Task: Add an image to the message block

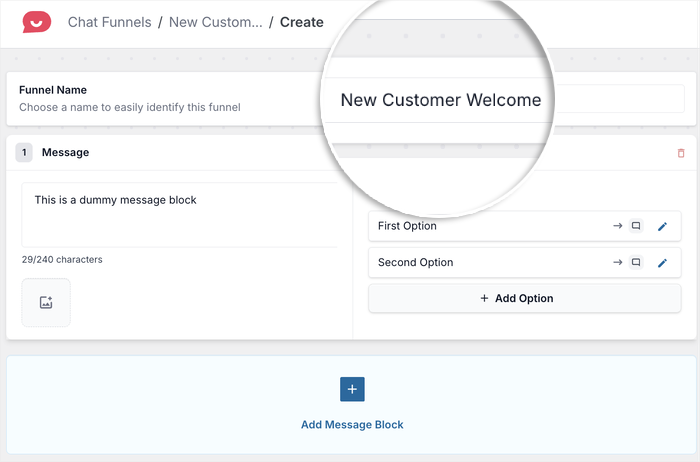Action: coord(46,302)
